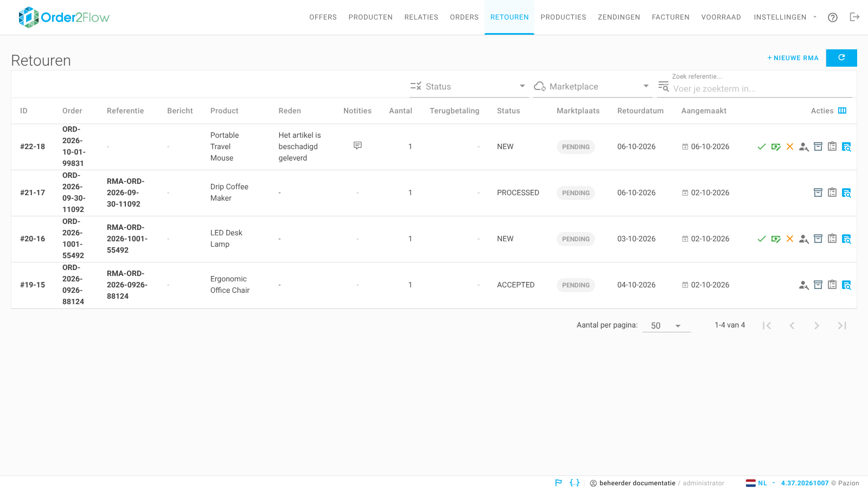Edit refund amount for return #22-18
Viewport: 868px width, 488px height.
click(x=776, y=147)
